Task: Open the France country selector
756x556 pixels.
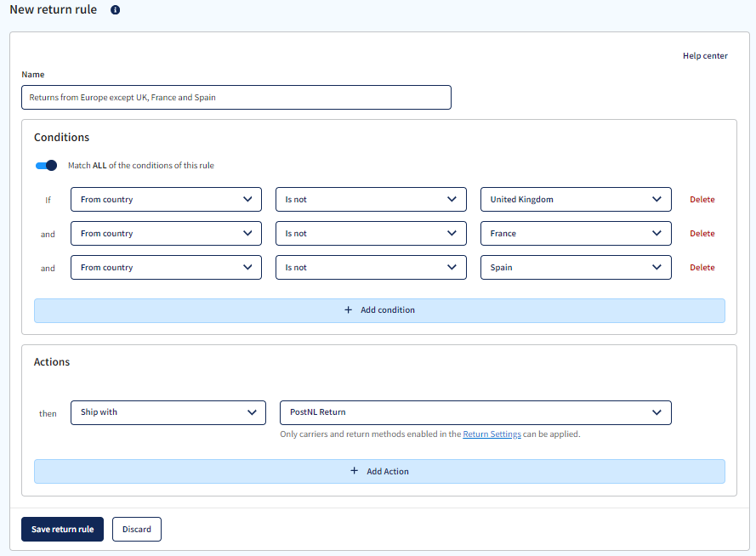Action: (x=575, y=233)
